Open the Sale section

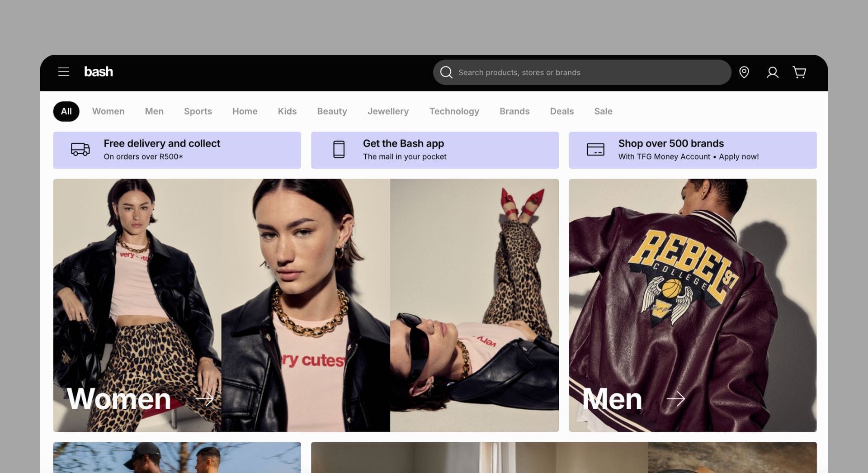pos(603,111)
